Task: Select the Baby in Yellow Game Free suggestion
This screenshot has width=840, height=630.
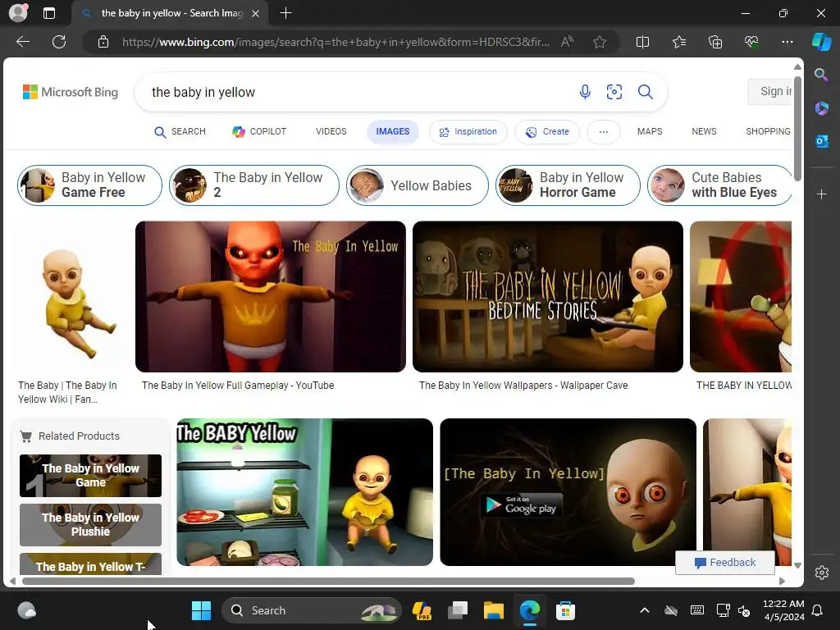Action: (x=89, y=185)
